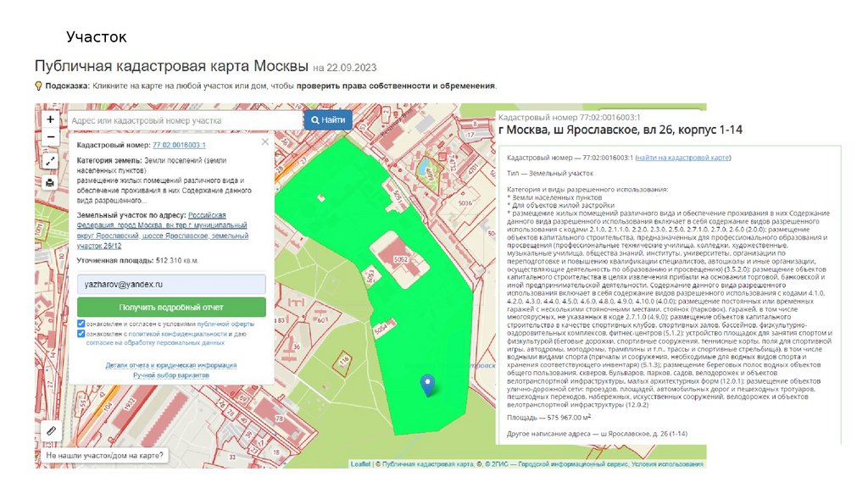Screen dimensions: 868x488
Task: Open Условия использования link
Action: click(x=667, y=464)
